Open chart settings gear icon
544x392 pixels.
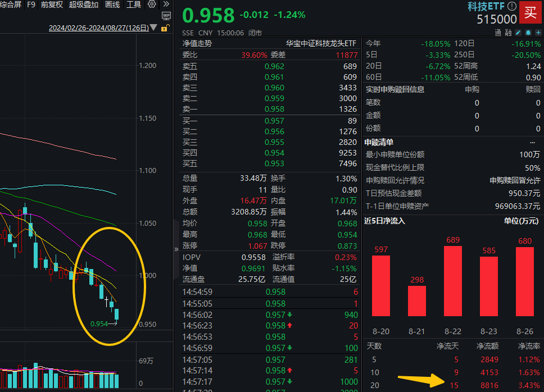152,4
